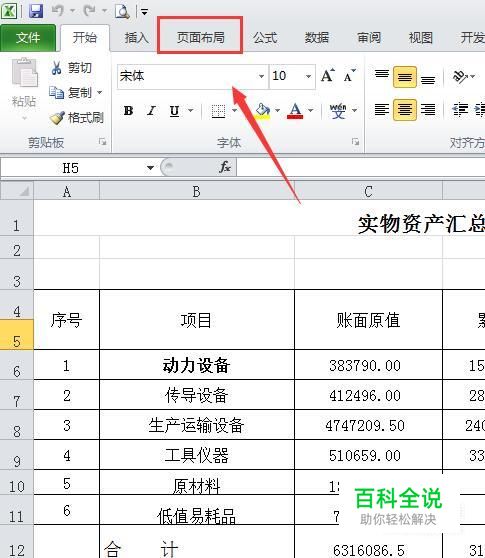Screen dimensions: 485x558
Task: Click the phonetic guide (wén) icon
Action: 338,111
